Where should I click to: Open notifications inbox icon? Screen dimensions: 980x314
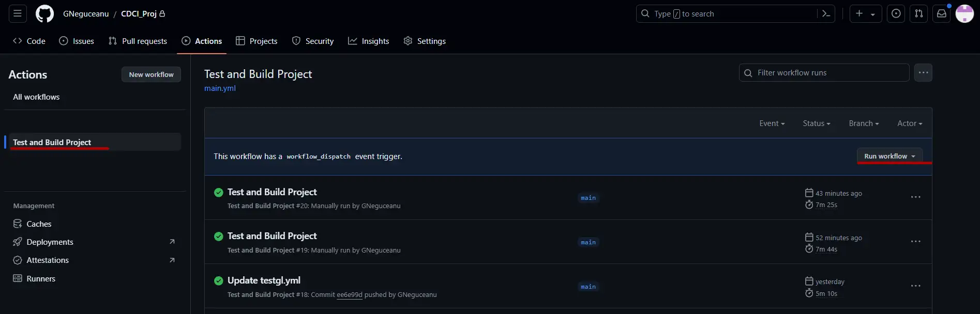tap(942, 14)
